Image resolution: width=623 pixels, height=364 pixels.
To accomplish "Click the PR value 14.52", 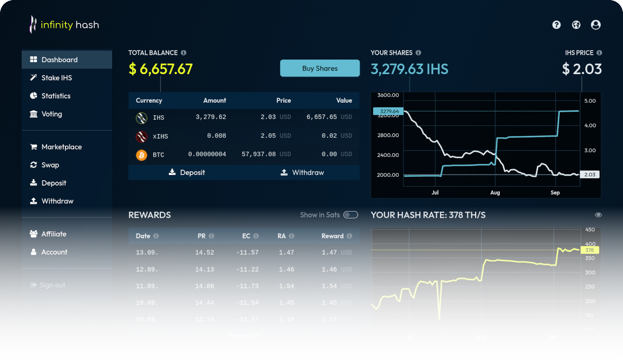I will click(x=205, y=252).
